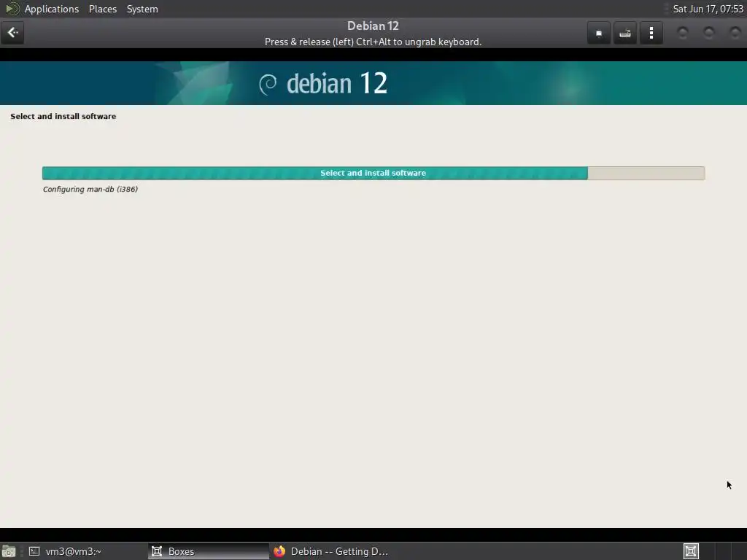Click the Select and install software progress bar
747x560 pixels.
(373, 174)
